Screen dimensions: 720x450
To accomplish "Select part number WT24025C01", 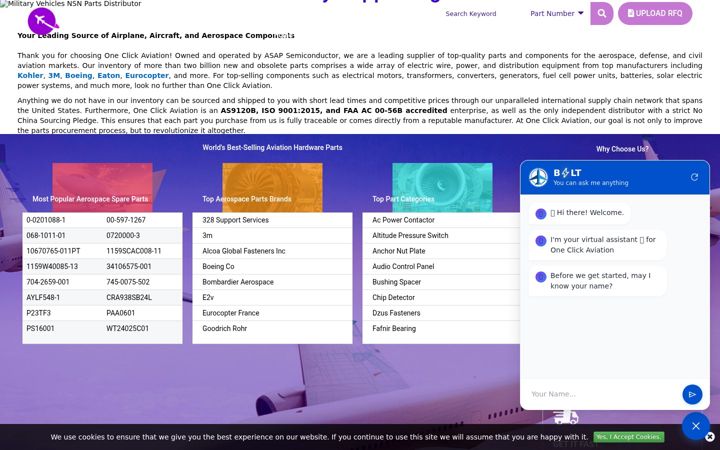I will pos(128,329).
